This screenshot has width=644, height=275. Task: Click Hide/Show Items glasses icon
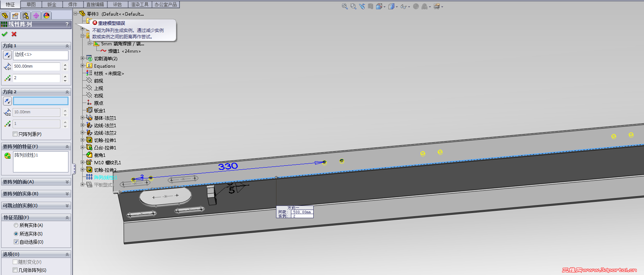click(x=403, y=6)
